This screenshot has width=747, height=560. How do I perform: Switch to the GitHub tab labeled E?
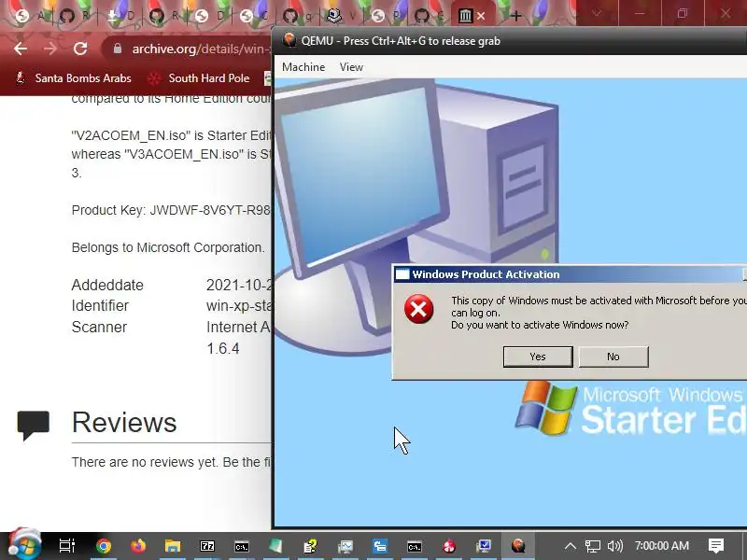[x=430, y=16]
